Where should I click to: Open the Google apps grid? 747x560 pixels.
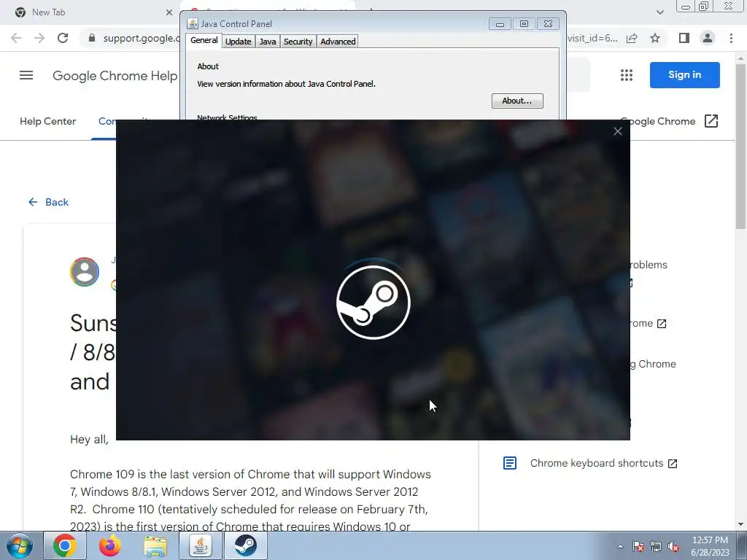tap(627, 75)
